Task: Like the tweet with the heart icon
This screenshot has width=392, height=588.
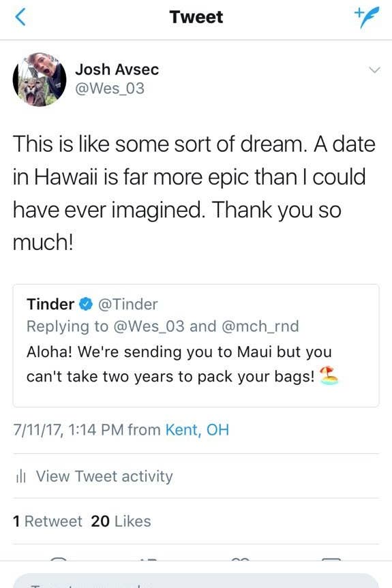Action: point(241,559)
